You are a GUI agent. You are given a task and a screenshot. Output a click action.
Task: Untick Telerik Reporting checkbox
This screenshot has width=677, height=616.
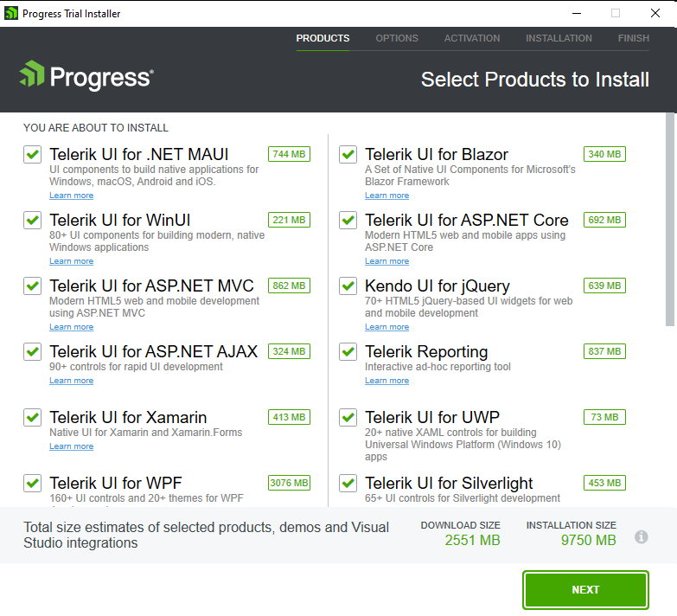(348, 351)
